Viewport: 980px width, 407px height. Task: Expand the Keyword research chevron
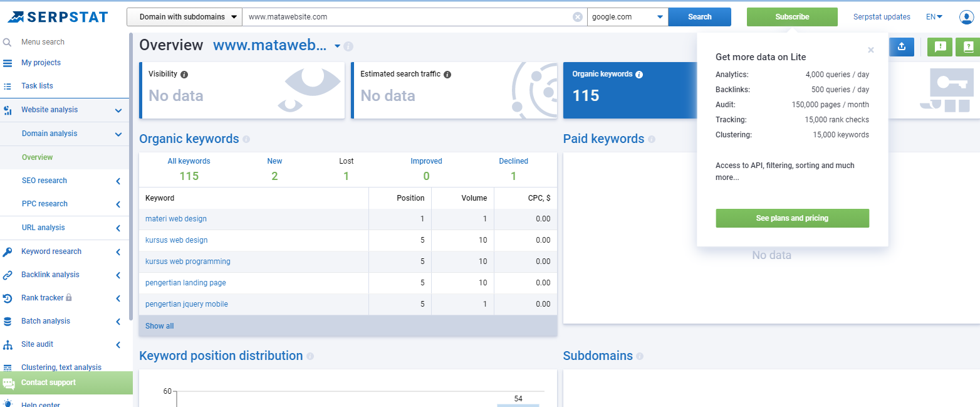point(118,252)
